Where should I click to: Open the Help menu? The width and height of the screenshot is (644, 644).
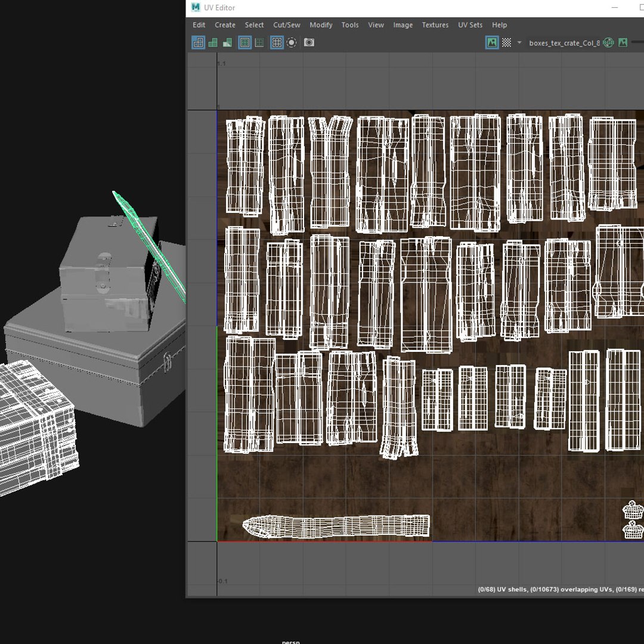(x=500, y=24)
